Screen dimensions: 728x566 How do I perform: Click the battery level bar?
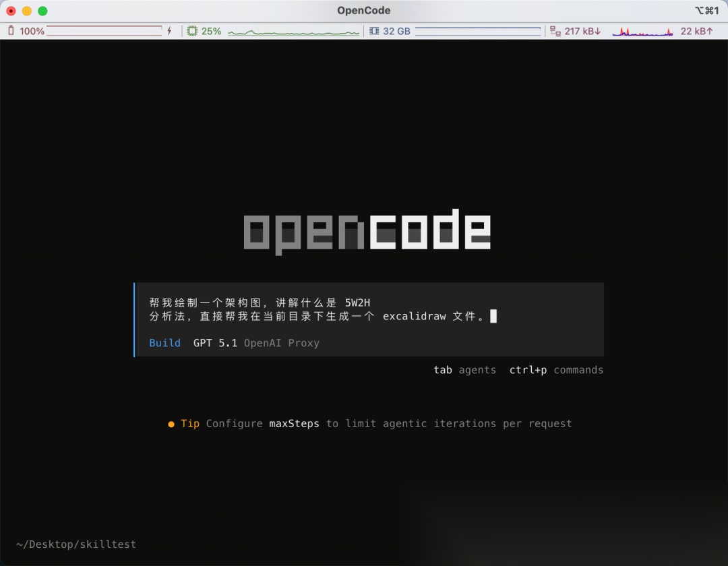click(x=104, y=31)
